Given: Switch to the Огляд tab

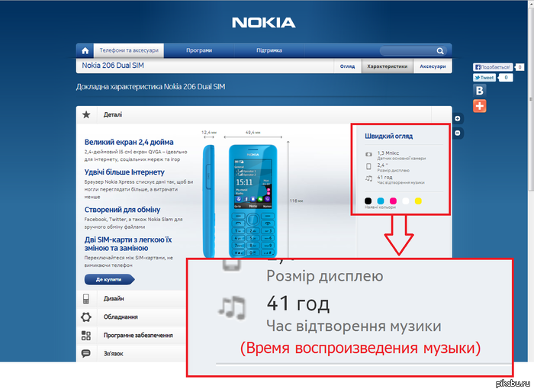Looking at the screenshot, I should click(347, 66).
